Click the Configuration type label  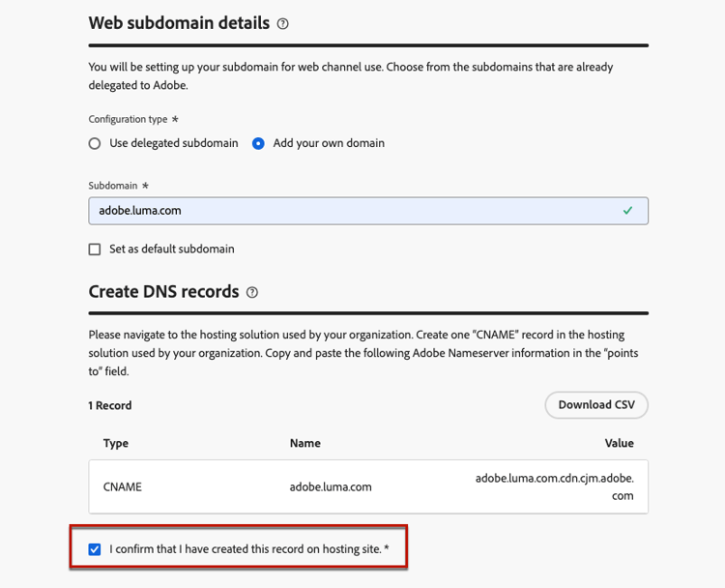pos(130,119)
